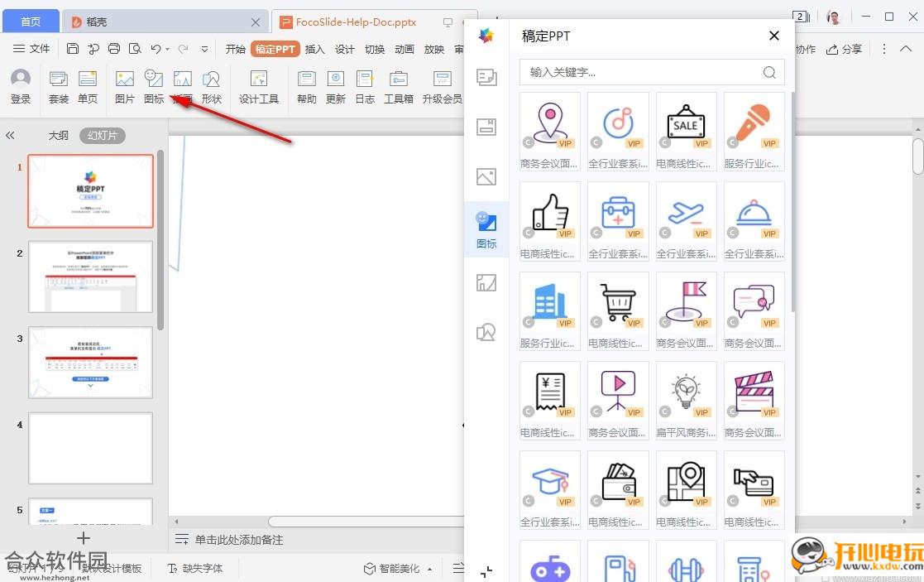Collapse the slide panel with double chevron

pyautogui.click(x=10, y=135)
